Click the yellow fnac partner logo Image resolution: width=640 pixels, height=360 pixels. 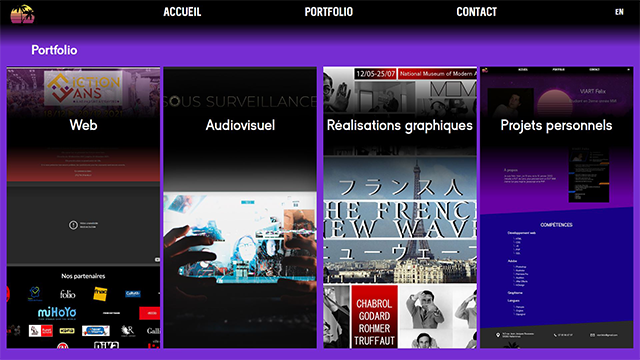(100, 294)
